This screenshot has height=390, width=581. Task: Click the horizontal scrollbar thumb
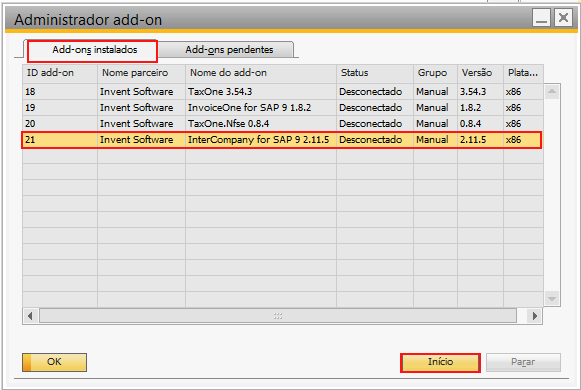pyautogui.click(x=278, y=316)
